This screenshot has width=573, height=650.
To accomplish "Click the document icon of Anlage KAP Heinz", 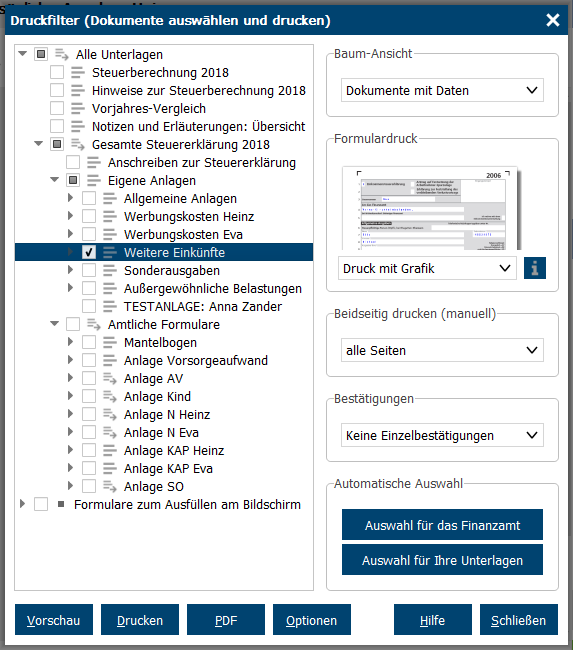I will [110, 450].
